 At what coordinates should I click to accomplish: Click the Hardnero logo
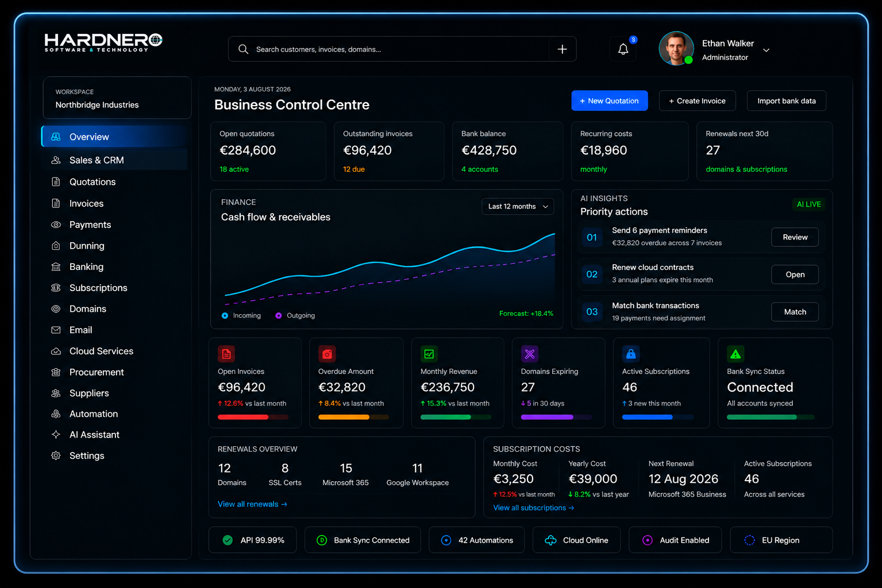coord(103,42)
